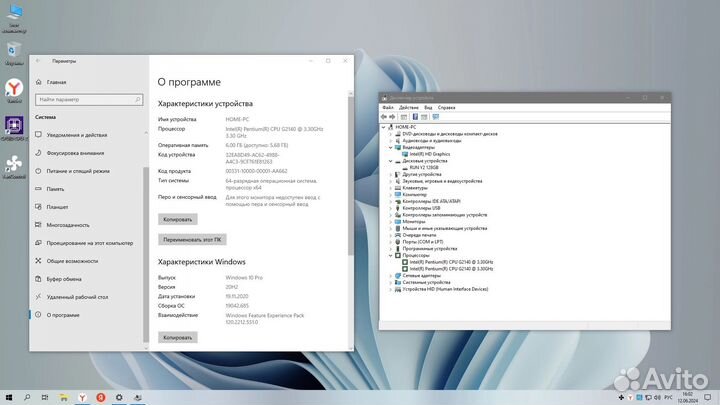Focus the Найти параметр search field
The height and width of the screenshot is (405, 720).
(x=89, y=100)
